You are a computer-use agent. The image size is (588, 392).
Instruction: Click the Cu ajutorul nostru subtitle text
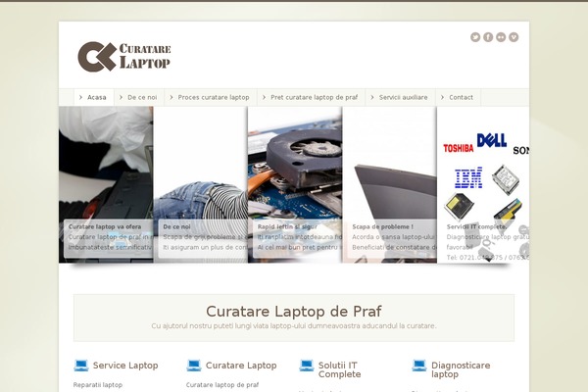(x=294, y=326)
